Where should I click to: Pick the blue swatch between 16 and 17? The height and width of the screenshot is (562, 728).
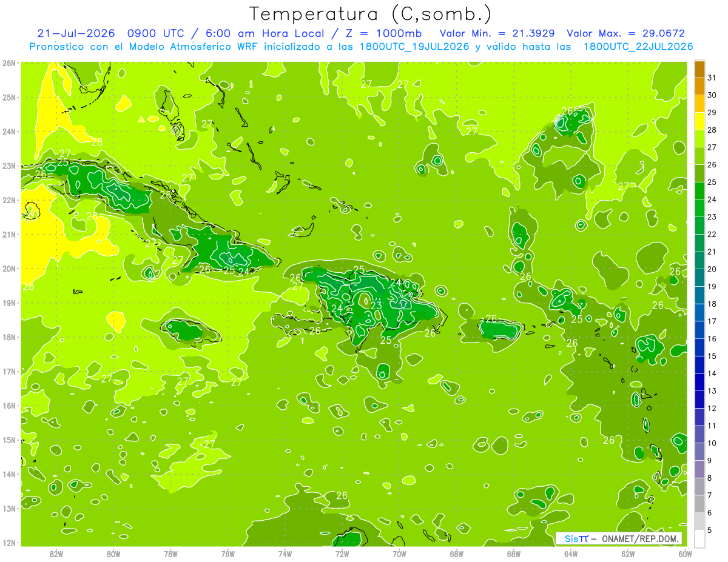click(x=699, y=330)
